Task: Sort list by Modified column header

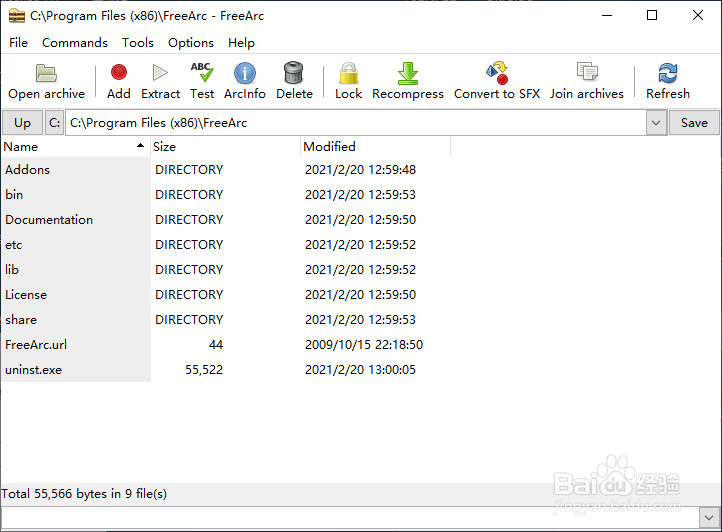Action: [375, 146]
